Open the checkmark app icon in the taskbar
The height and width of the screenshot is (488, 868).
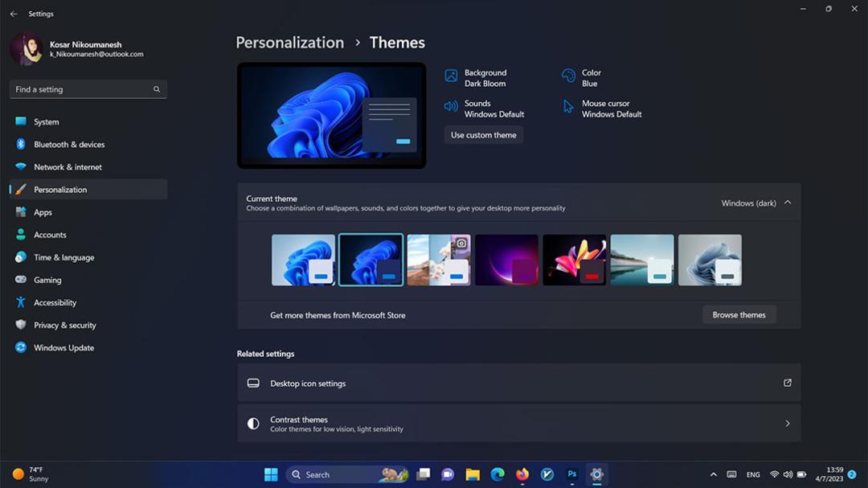[x=547, y=474]
